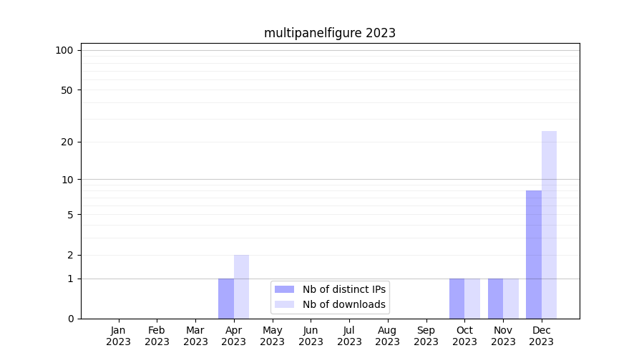644x358 pixels.
Task: Select the October distinct IPs bar
Action: pos(457,299)
